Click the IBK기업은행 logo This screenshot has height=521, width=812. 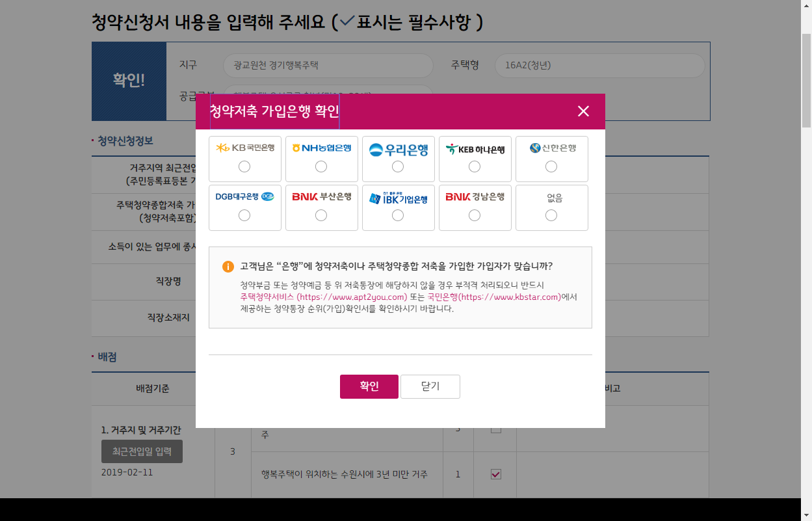click(x=399, y=198)
